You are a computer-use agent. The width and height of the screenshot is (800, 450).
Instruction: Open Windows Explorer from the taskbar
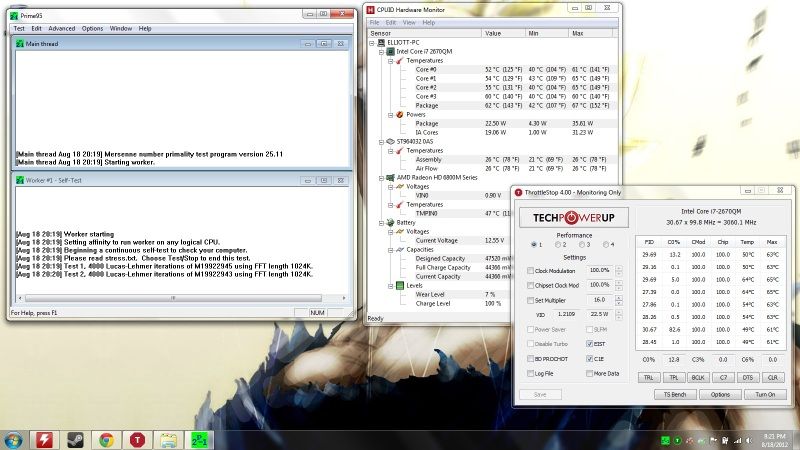tap(168, 440)
